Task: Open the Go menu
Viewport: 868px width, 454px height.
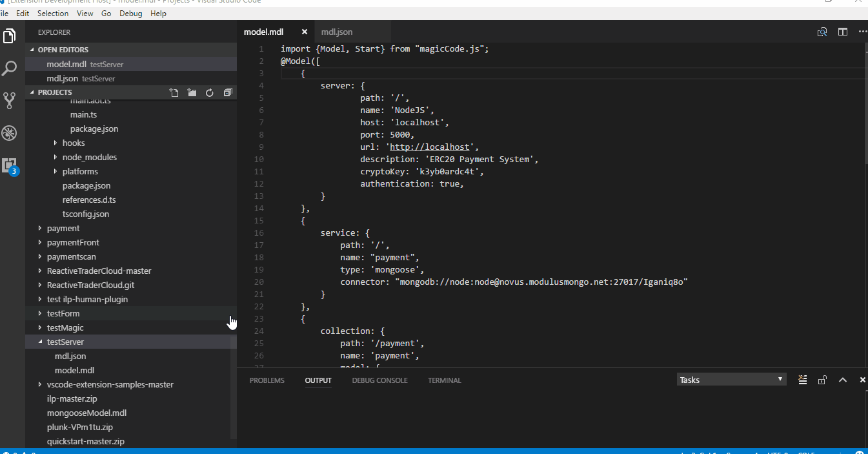Action: [106, 13]
